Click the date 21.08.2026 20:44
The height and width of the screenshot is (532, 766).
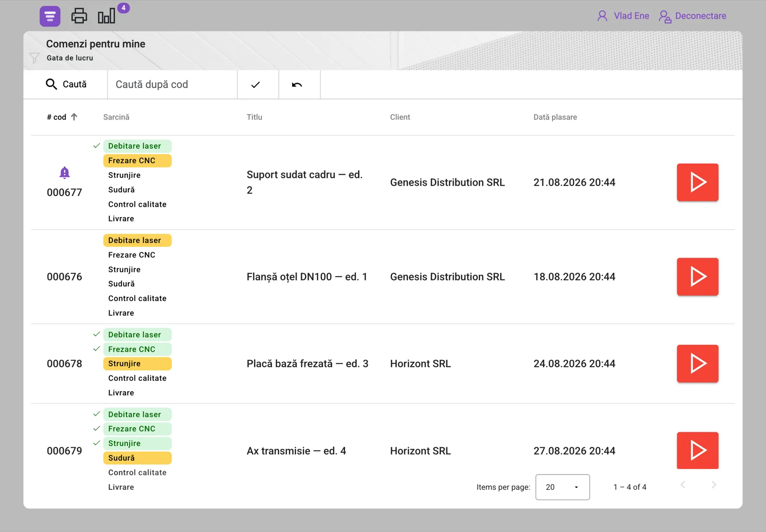pos(574,182)
